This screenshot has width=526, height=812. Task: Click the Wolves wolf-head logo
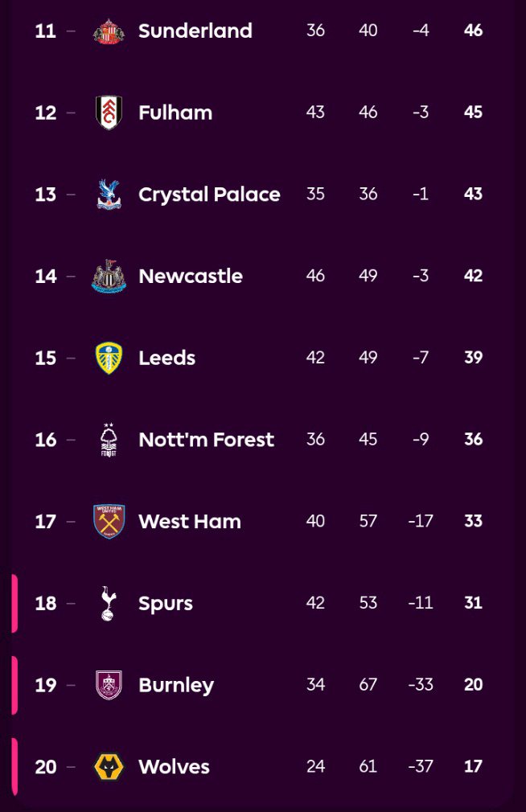(109, 767)
